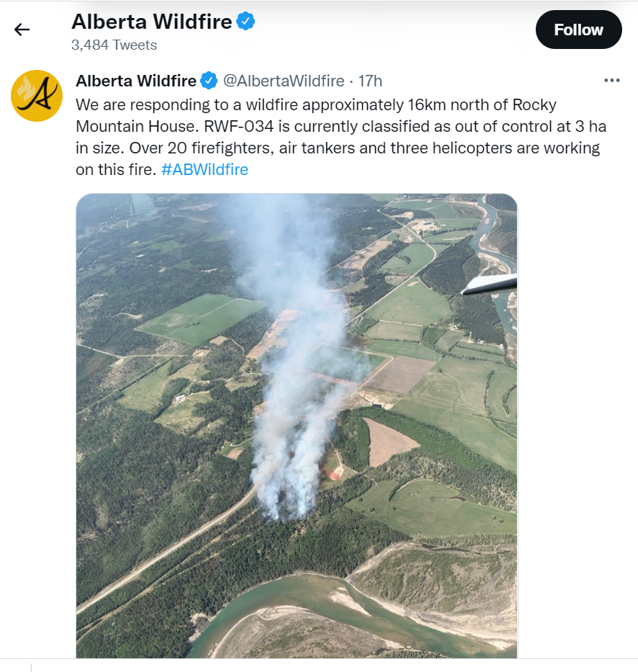Click the 3,484 Tweets count
This screenshot has height=672, width=638.
point(114,45)
